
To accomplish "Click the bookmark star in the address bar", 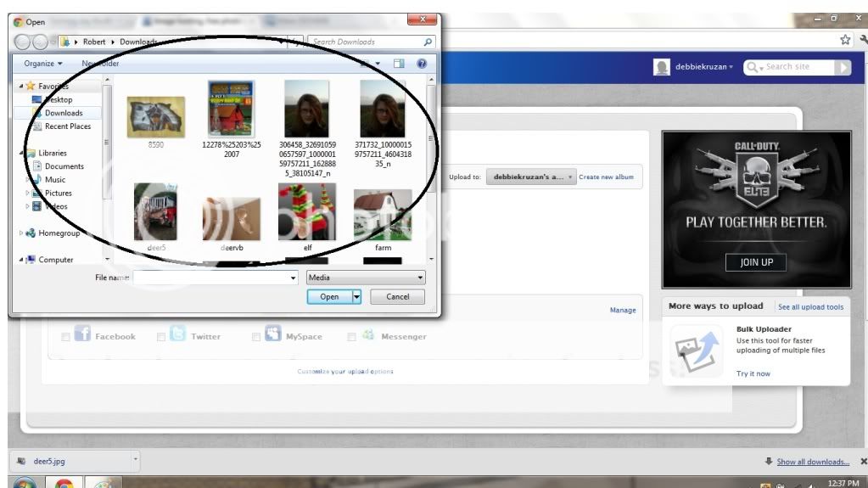I will tap(845, 40).
